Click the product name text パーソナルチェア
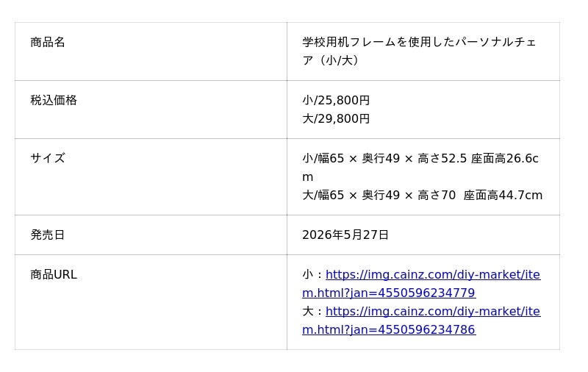The image size is (588, 372). point(495,42)
